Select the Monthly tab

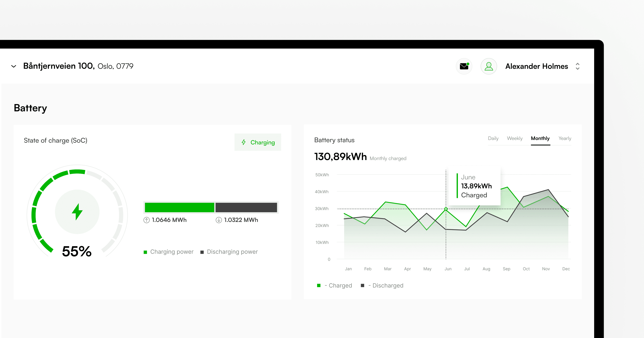coord(540,138)
